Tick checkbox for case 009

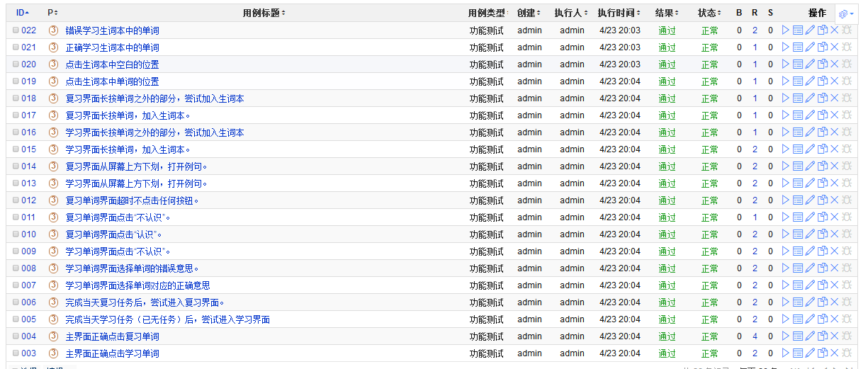(16, 251)
